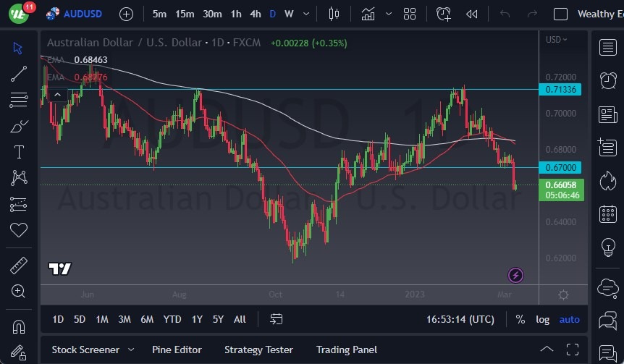The height and width of the screenshot is (364, 624).
Task: Switch to the 15m timeframe
Action: pyautogui.click(x=185, y=14)
